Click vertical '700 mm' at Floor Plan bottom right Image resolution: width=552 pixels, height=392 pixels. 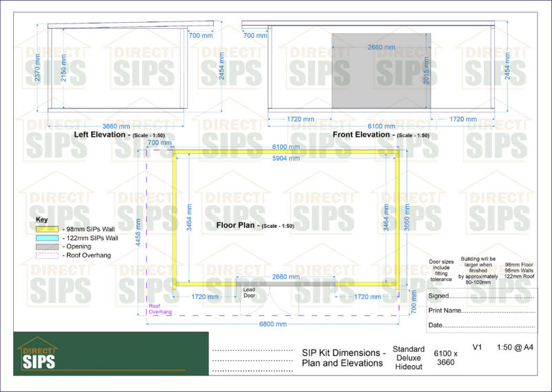click(x=413, y=302)
